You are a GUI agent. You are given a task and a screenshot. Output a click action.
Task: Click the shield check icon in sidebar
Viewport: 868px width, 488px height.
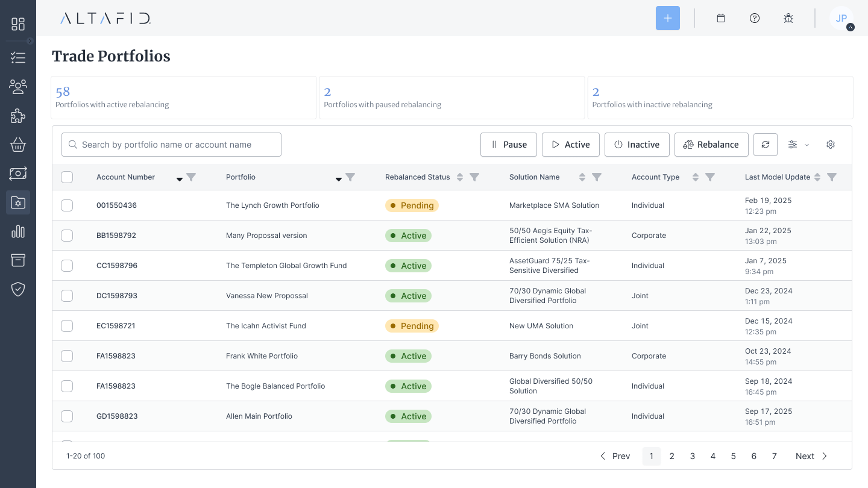(18, 289)
